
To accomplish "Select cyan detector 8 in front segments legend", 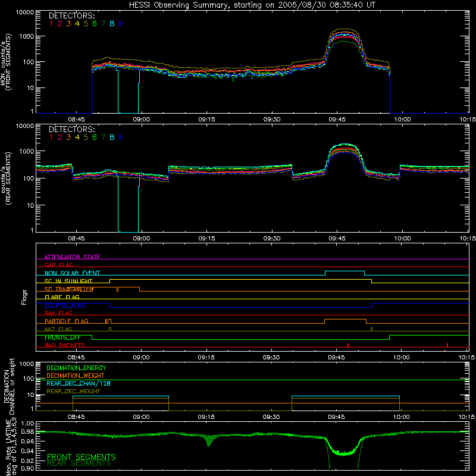I will [112, 24].
